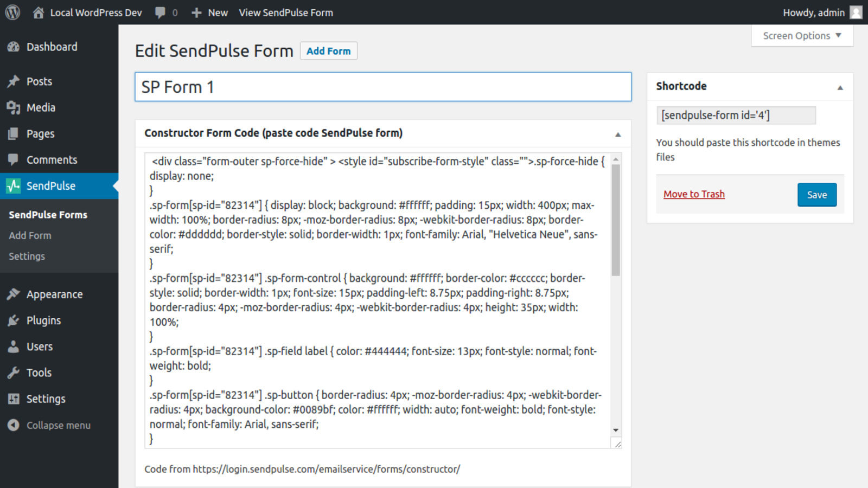Collapse the Shortcode panel

(840, 86)
